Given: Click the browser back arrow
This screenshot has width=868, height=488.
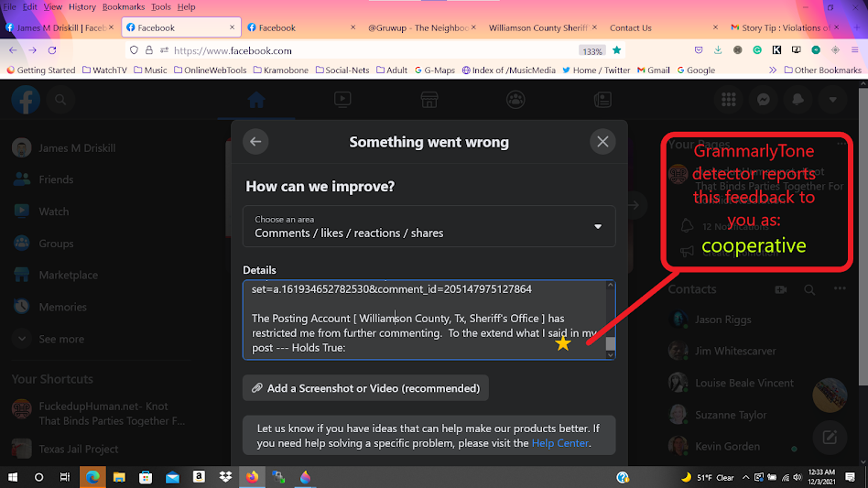Looking at the screenshot, I should coord(13,50).
